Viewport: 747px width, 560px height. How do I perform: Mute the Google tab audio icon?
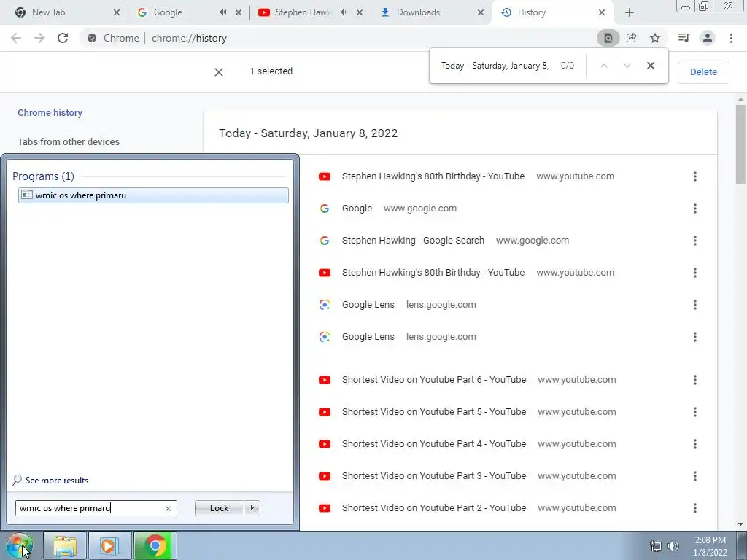(222, 12)
